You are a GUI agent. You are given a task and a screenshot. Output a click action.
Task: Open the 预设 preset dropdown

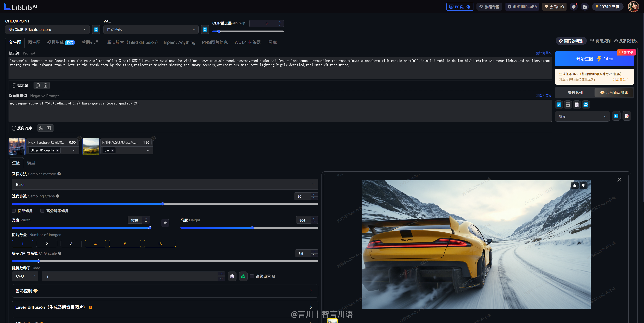582,116
